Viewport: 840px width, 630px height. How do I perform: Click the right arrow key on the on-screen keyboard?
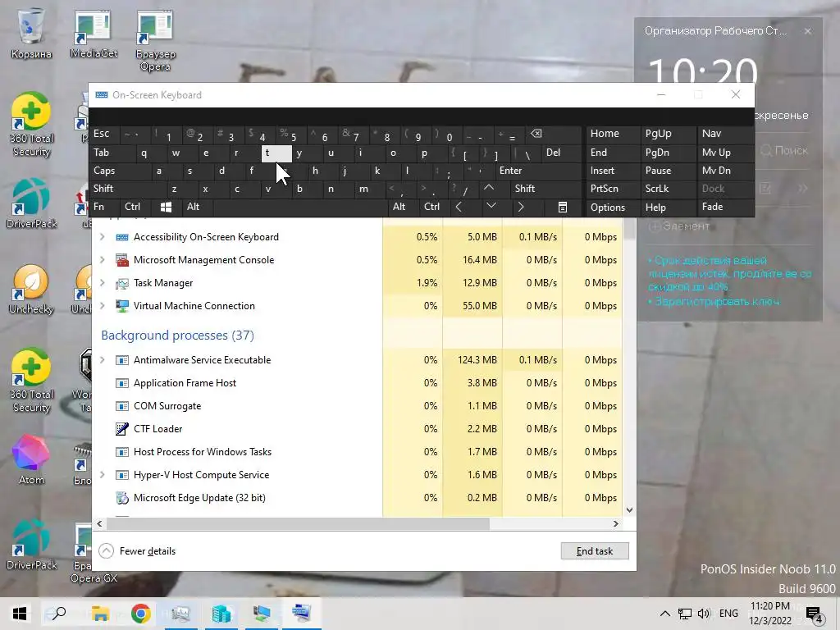(x=521, y=207)
